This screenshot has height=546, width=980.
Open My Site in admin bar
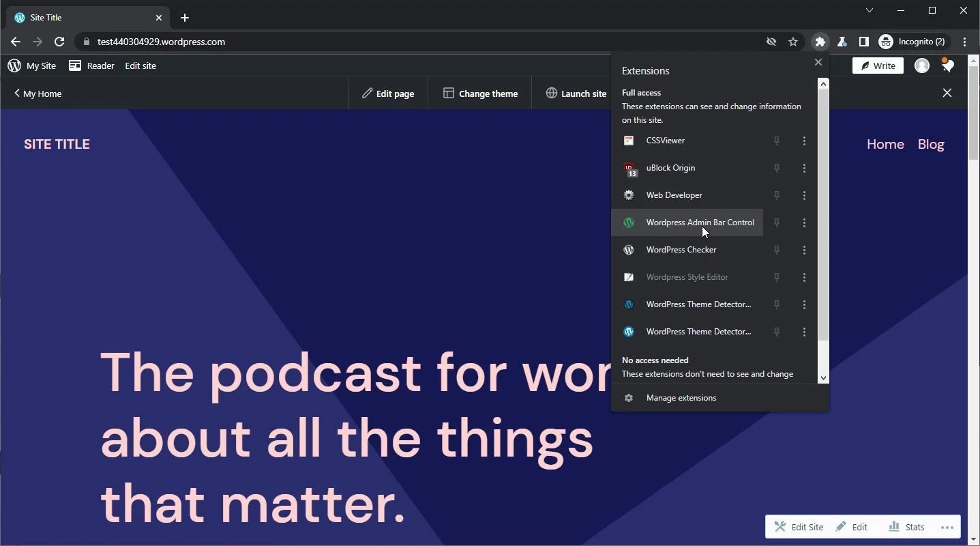click(x=32, y=66)
